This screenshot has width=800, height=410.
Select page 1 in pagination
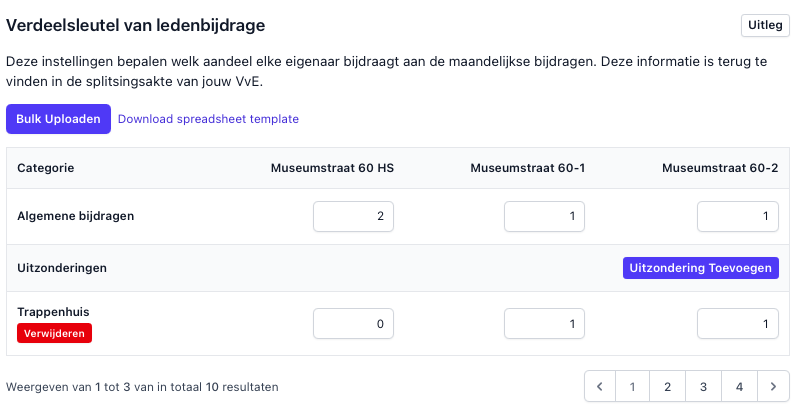click(632, 386)
